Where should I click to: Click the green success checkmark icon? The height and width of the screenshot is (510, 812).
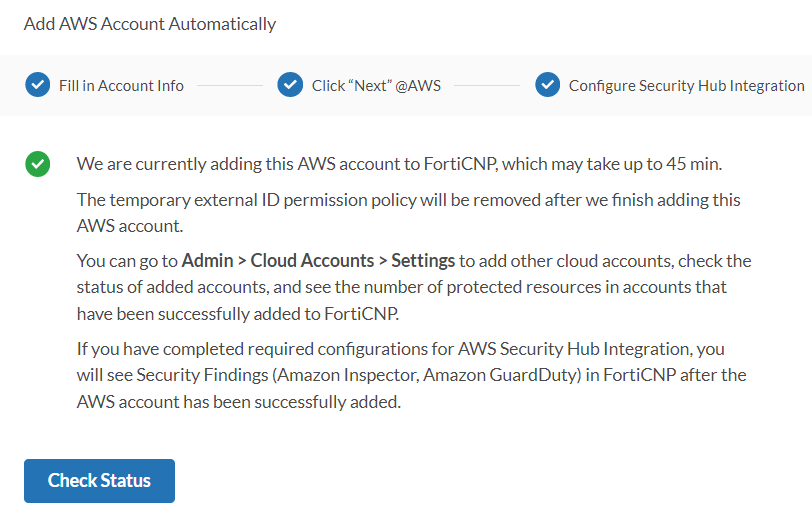tap(38, 164)
